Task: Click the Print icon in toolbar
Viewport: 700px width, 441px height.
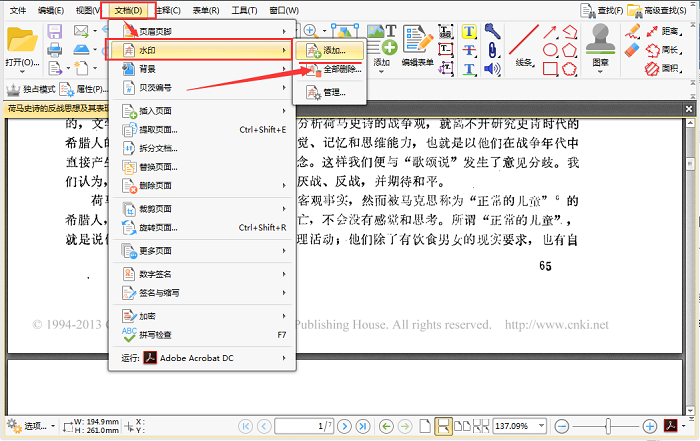Action: pyautogui.click(x=54, y=50)
